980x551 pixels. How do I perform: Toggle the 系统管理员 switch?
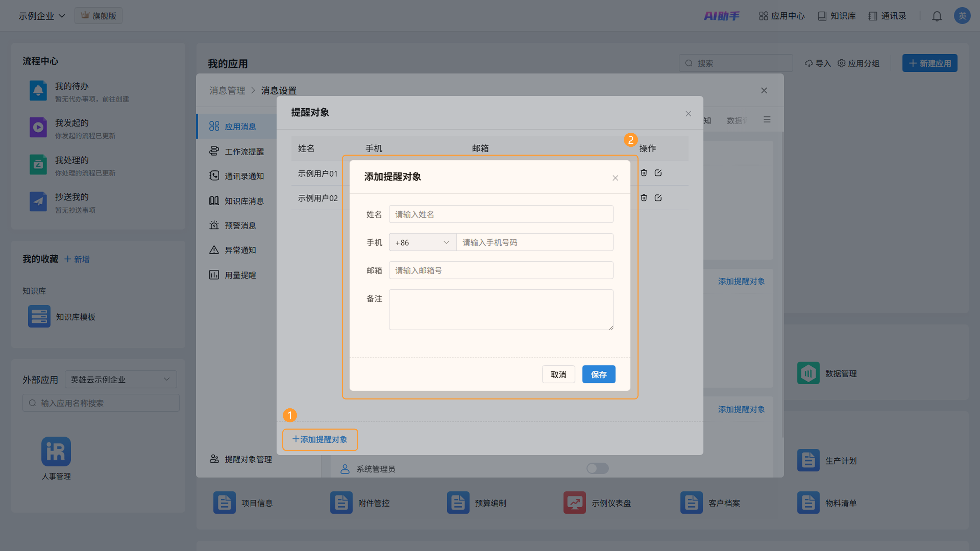pos(597,468)
